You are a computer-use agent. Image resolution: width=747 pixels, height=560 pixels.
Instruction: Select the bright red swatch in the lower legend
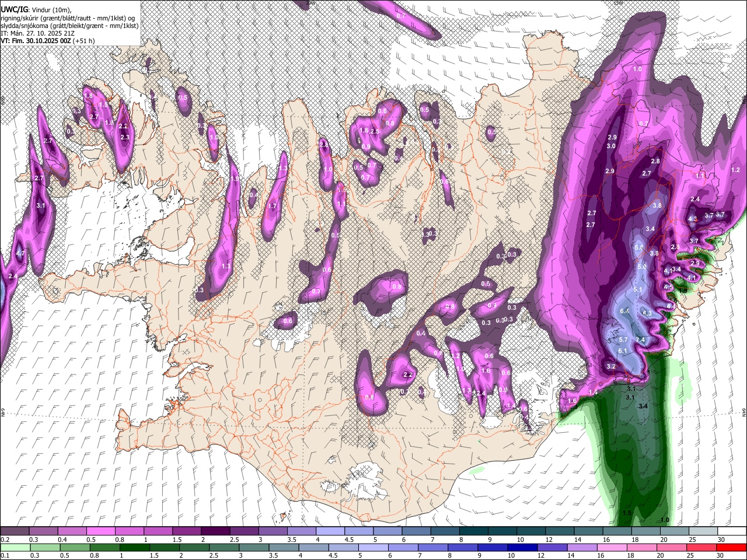click(x=732, y=547)
